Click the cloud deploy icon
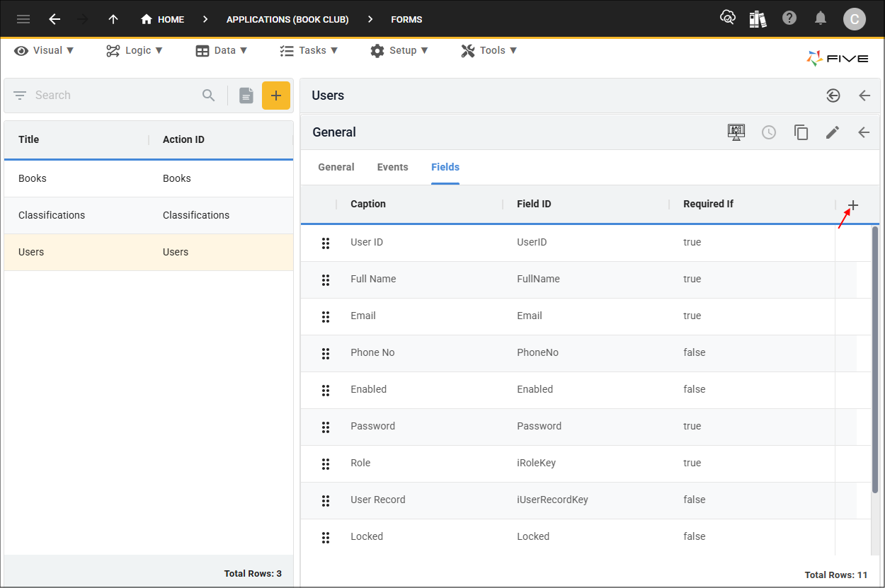The height and width of the screenshot is (588, 885). [x=727, y=18]
